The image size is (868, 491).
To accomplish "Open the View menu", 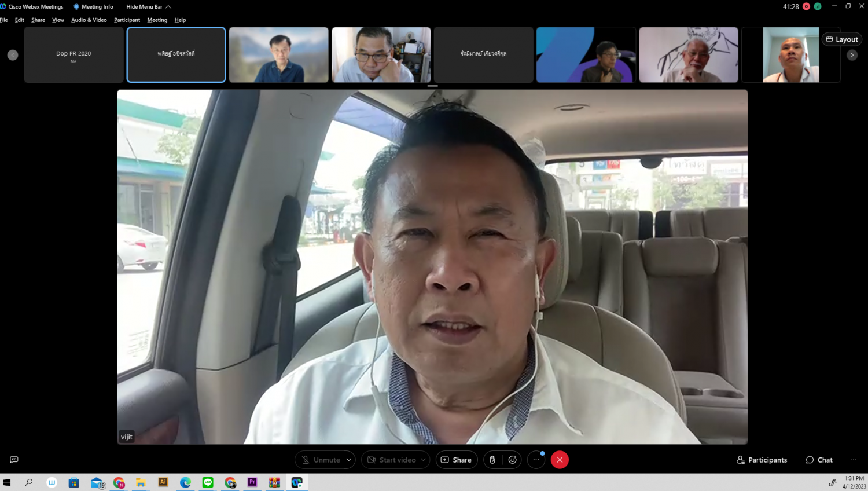I will click(x=58, y=20).
